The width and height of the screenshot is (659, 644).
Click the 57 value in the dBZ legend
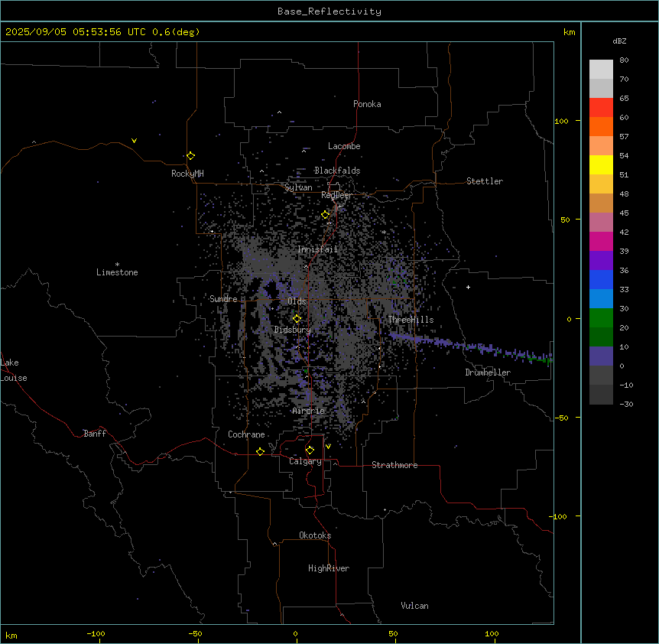click(x=624, y=137)
